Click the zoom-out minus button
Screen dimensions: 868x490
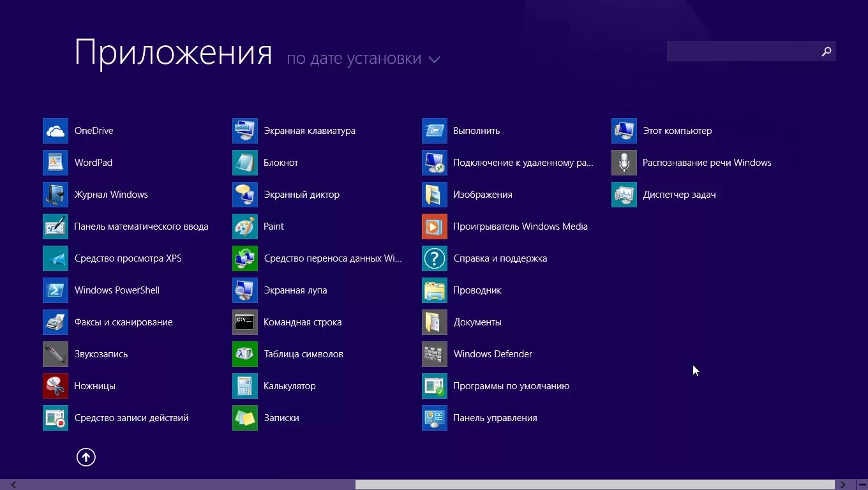click(x=862, y=485)
